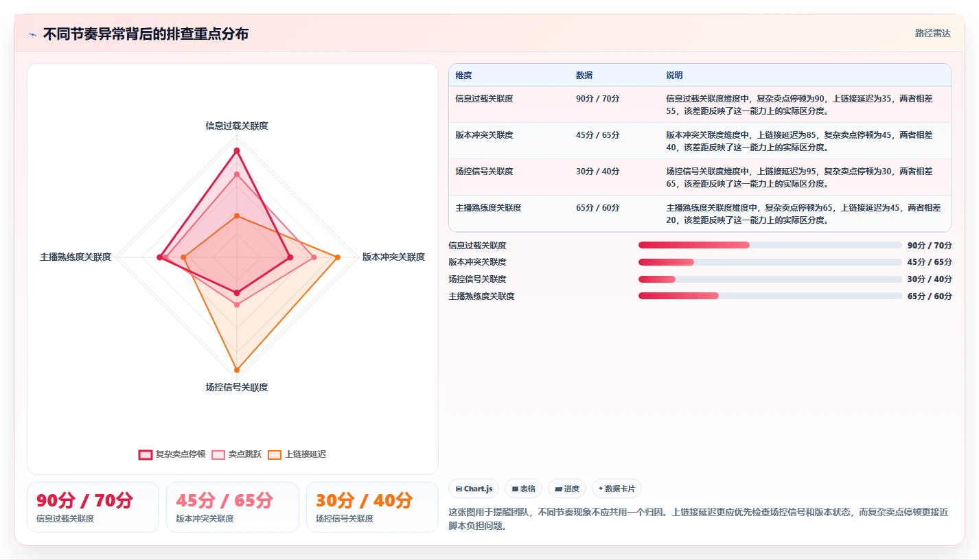
Task: Click the 主播熟练度关联度 progress bar
Action: [770, 296]
